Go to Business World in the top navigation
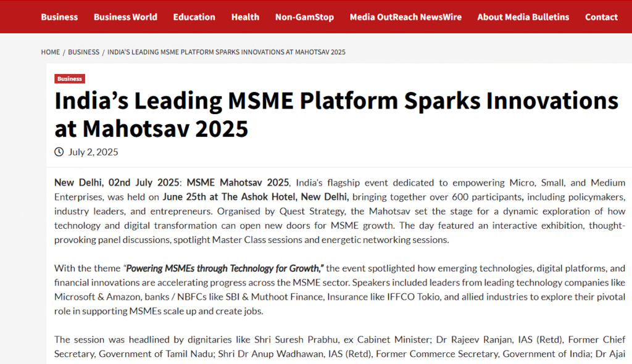 pos(125,17)
